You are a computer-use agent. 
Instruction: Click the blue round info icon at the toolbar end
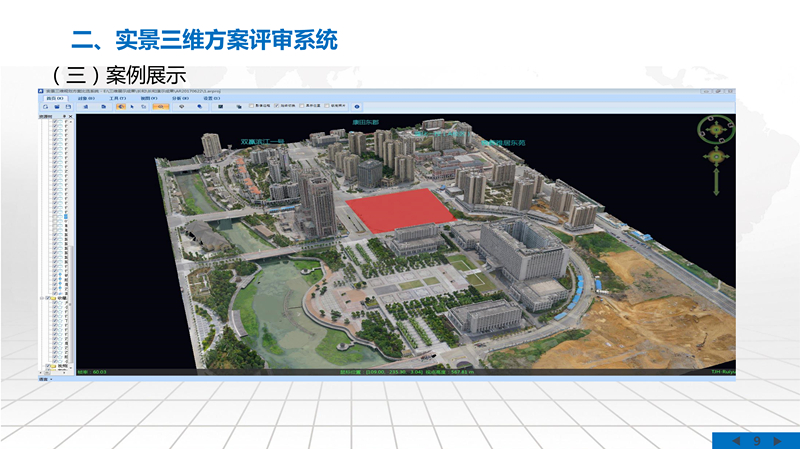[357, 107]
